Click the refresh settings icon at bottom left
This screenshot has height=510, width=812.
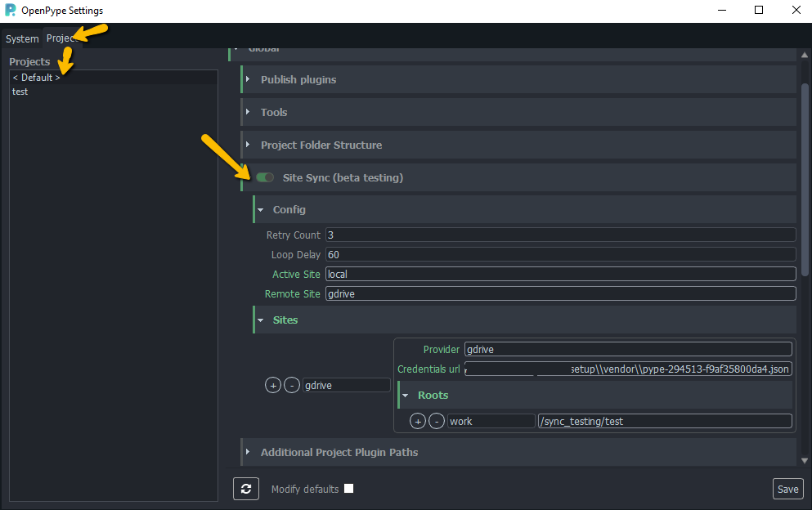[246, 488]
